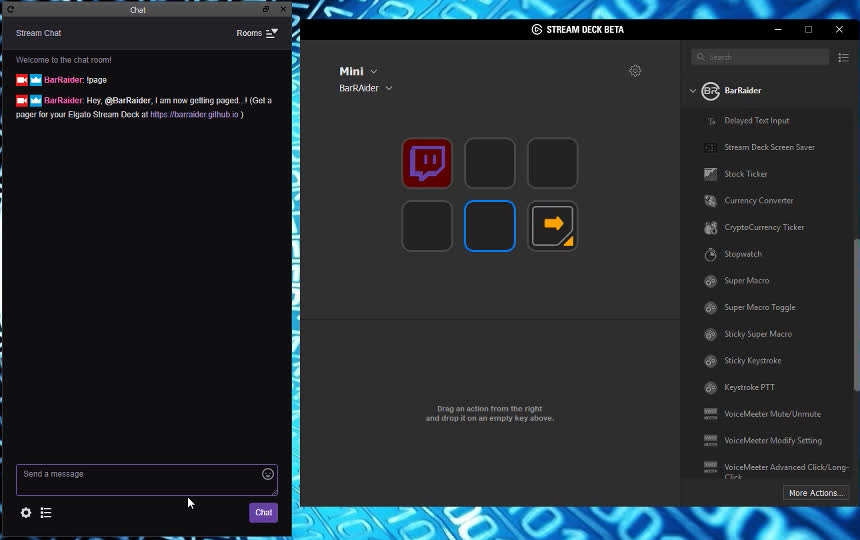Select Keystroke PTT action label
Screen dimensions: 860x540
749,388
